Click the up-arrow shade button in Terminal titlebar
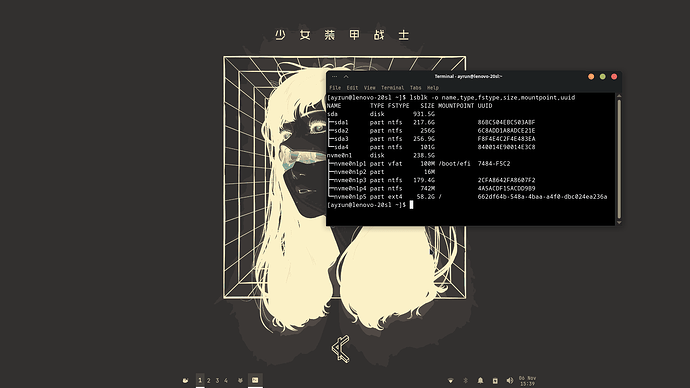The height and width of the screenshot is (388, 690). (346, 77)
